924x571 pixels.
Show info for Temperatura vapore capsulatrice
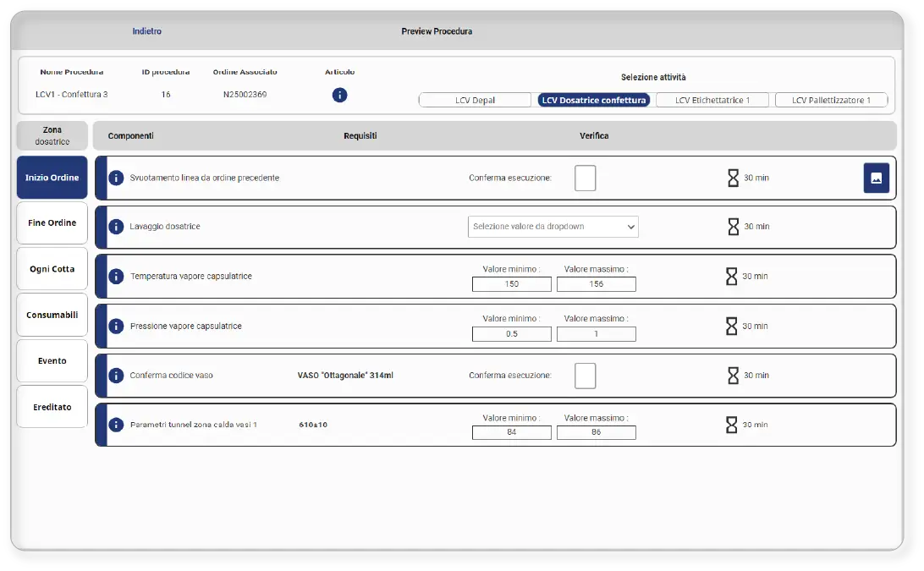point(116,276)
